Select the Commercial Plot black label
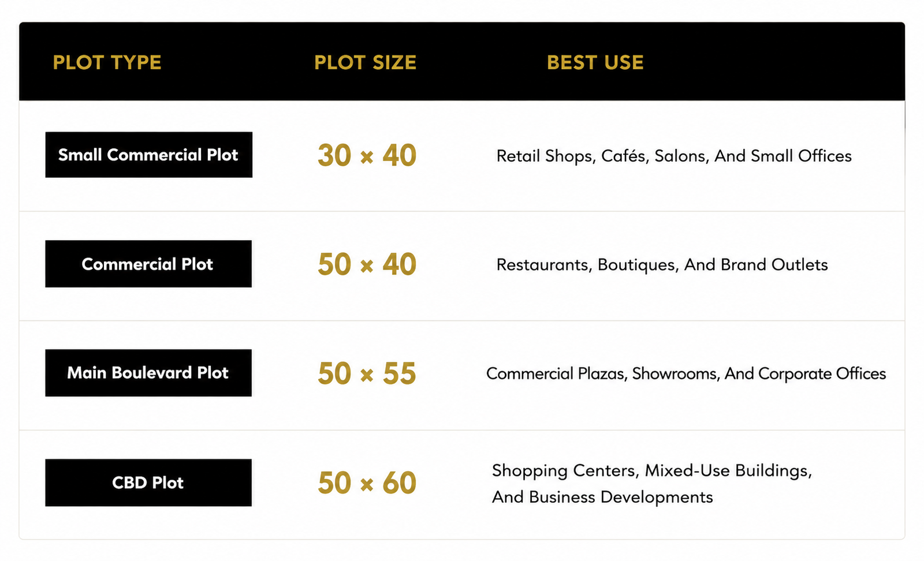The height and width of the screenshot is (561, 924). click(x=148, y=264)
